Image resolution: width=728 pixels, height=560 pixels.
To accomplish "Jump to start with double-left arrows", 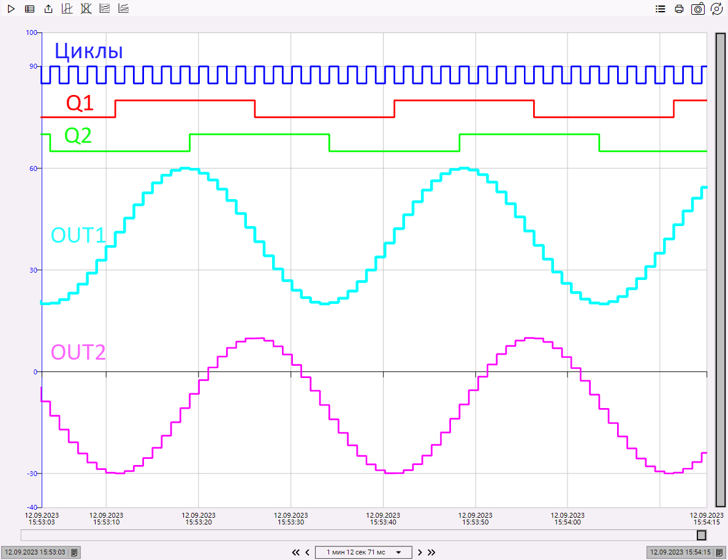I will [x=296, y=552].
